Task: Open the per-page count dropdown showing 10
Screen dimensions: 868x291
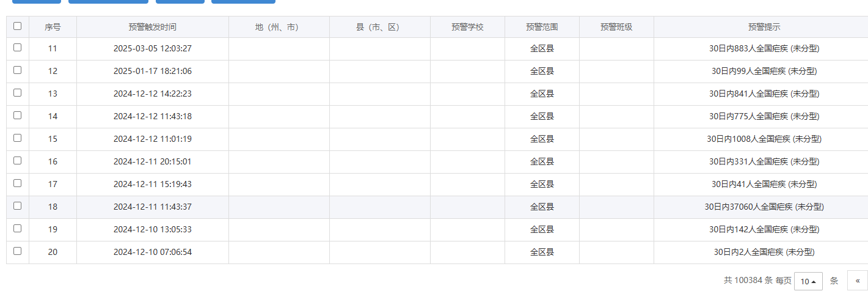Action: point(808,281)
